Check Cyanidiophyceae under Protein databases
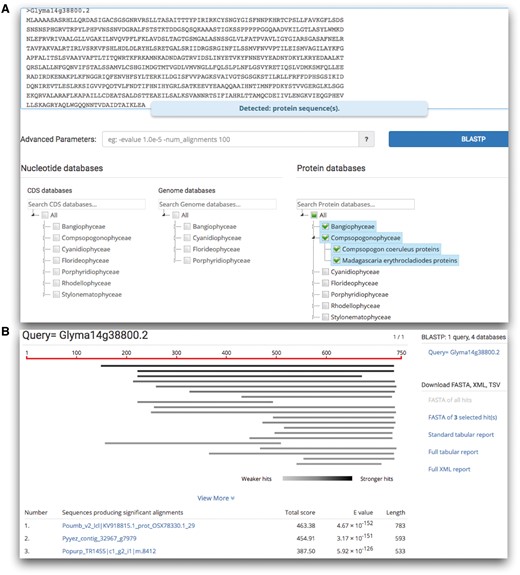 point(325,272)
